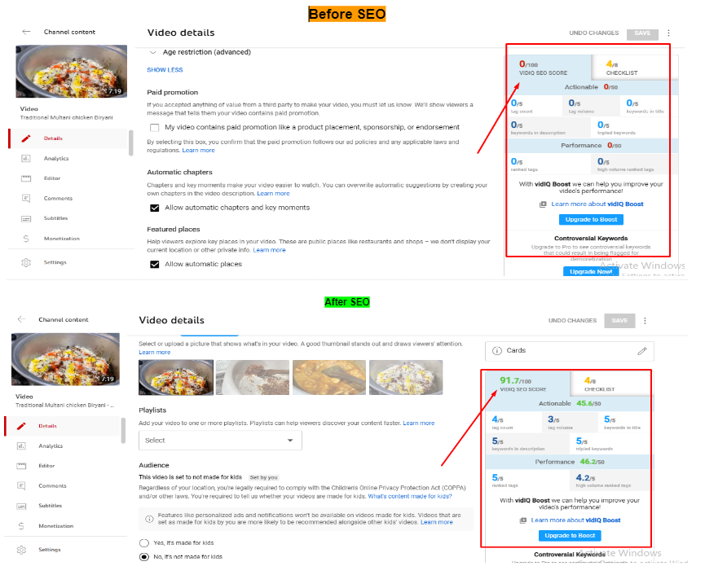
Task: Click info icon in made-for-kids notice
Action: tap(149, 519)
